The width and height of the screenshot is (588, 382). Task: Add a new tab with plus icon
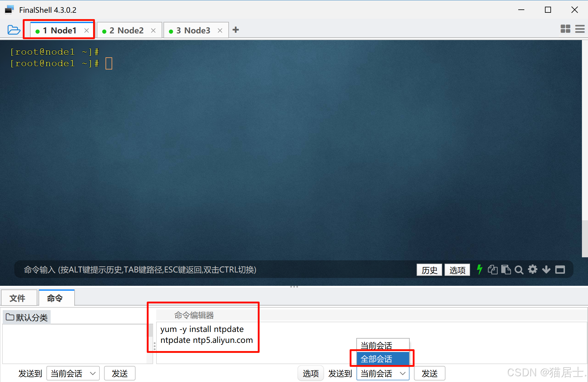(x=236, y=30)
